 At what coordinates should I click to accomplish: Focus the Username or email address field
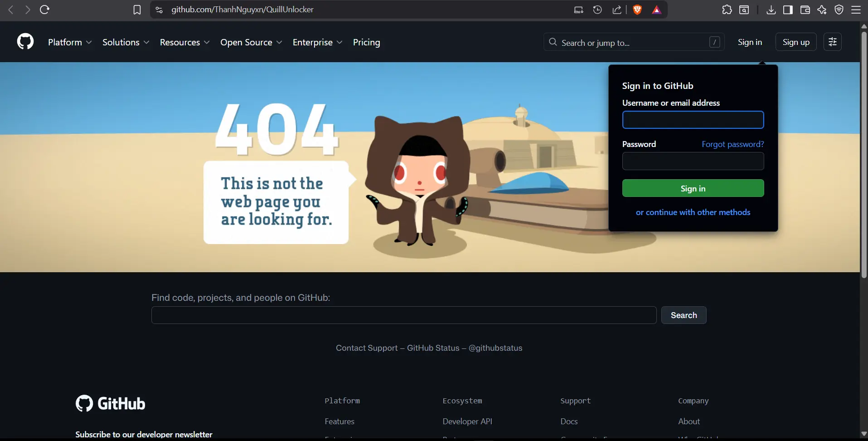[693, 120]
